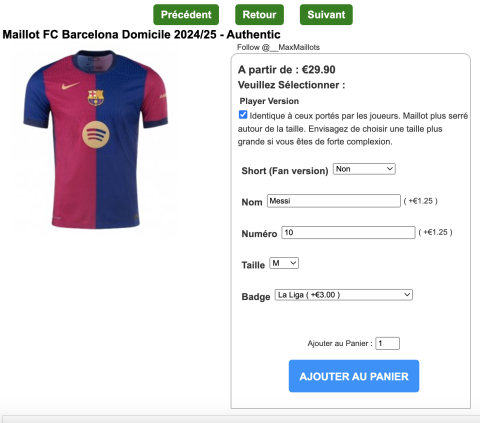
Task: Click the quantity field beside Ajouter au Panier
Action: coord(387,343)
